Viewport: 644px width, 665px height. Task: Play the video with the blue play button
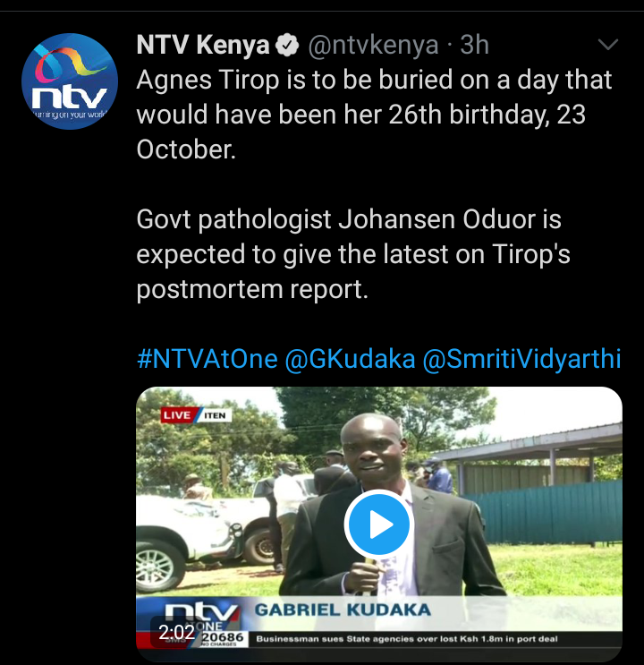point(378,524)
